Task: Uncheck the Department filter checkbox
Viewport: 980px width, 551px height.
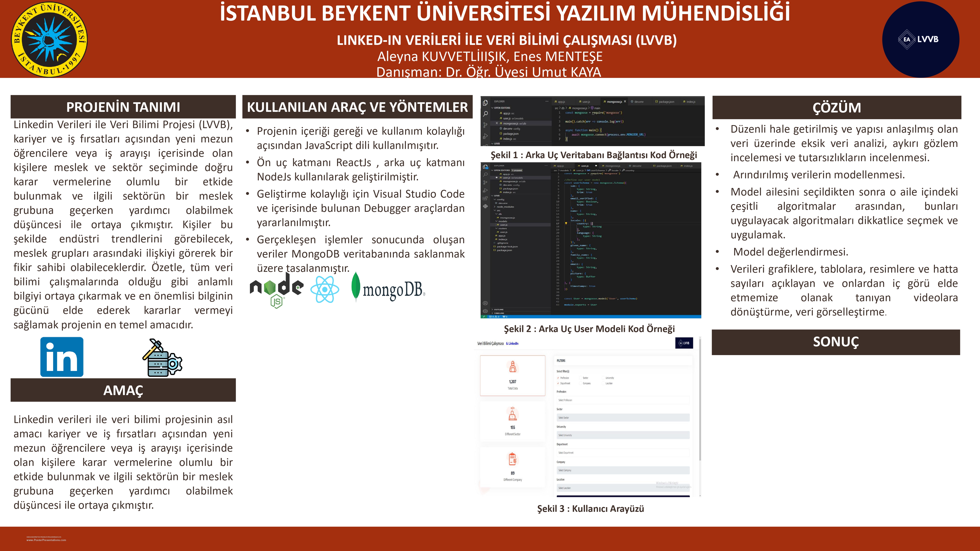Action: point(558,383)
